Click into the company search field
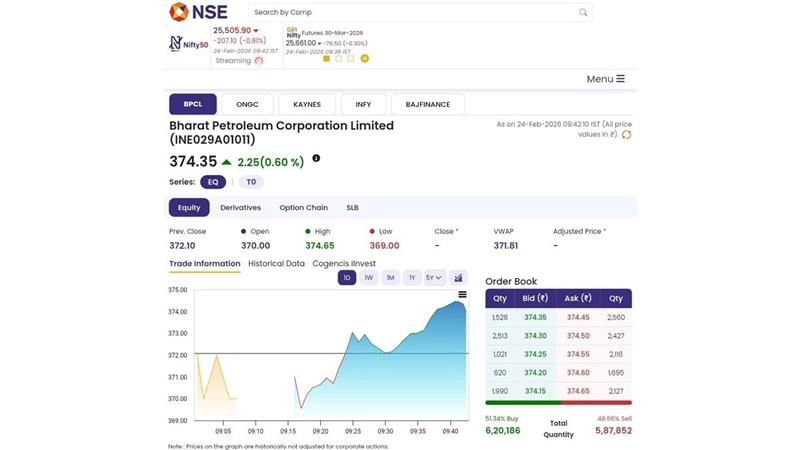The width and height of the screenshot is (800, 450). tap(410, 12)
